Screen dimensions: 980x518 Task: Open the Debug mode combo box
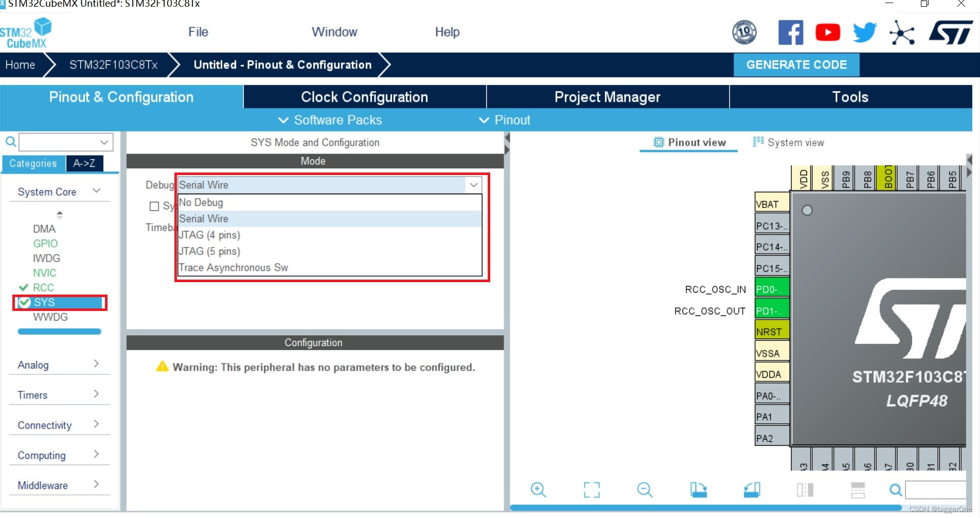[329, 184]
